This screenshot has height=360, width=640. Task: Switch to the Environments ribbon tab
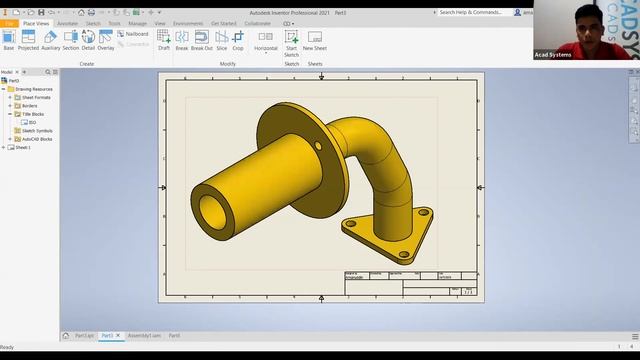pos(188,24)
